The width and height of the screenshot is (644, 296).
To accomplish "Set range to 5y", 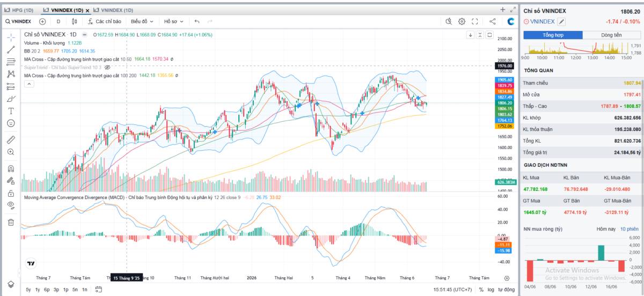I will pos(28,290).
